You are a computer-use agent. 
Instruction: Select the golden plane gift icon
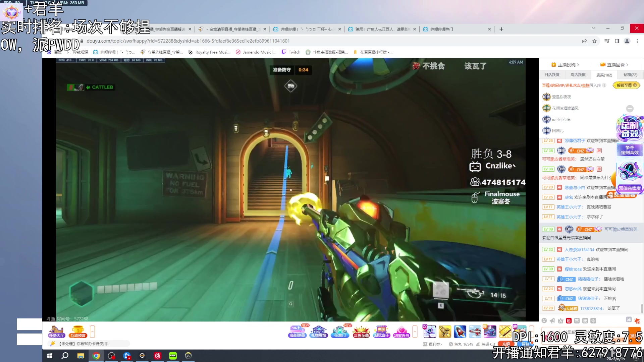[445, 331]
